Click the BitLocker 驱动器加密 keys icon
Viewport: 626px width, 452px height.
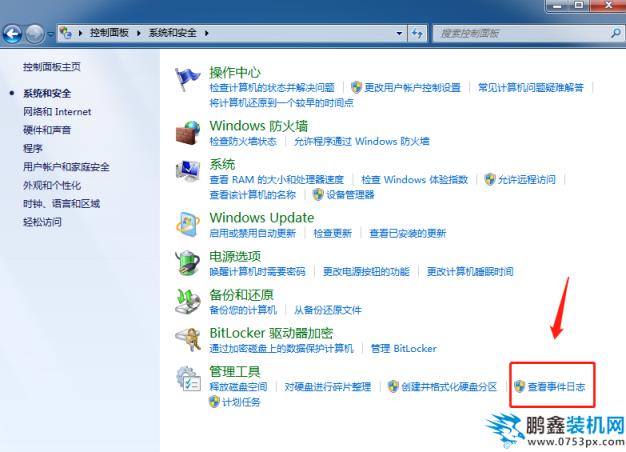click(x=188, y=339)
